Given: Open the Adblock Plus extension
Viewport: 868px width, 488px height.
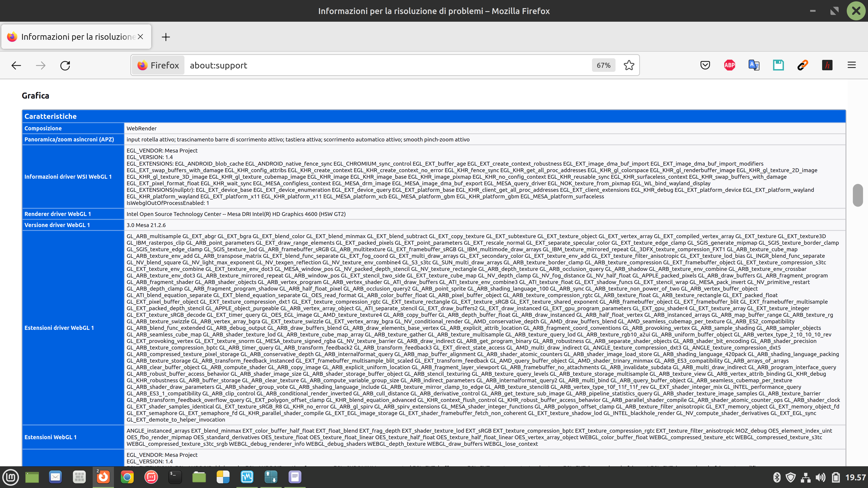Looking at the screenshot, I should (x=729, y=65).
